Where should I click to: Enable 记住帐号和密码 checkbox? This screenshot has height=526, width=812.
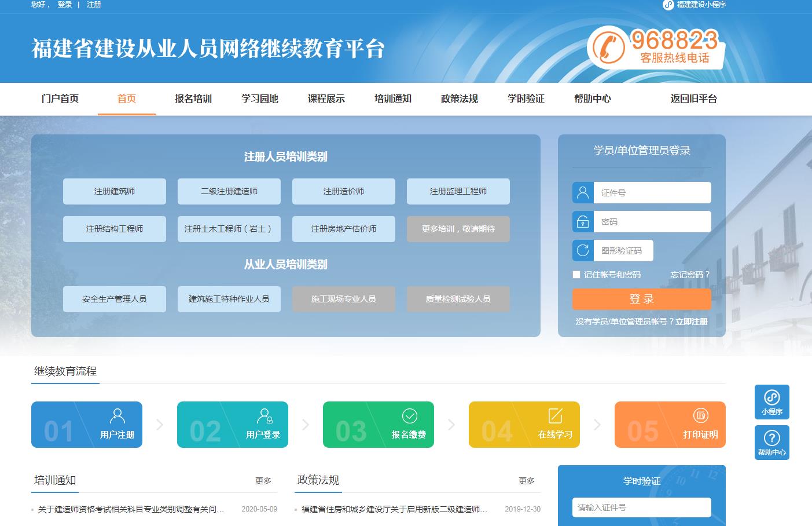pyautogui.click(x=576, y=275)
